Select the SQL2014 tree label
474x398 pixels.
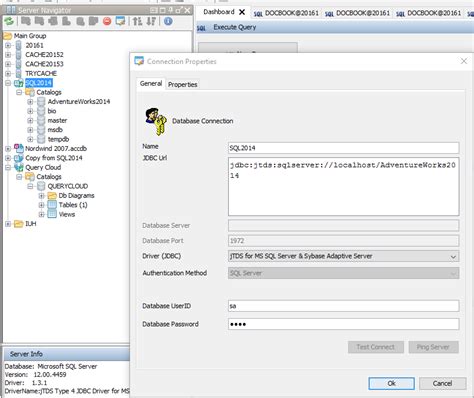pyautogui.click(x=39, y=83)
